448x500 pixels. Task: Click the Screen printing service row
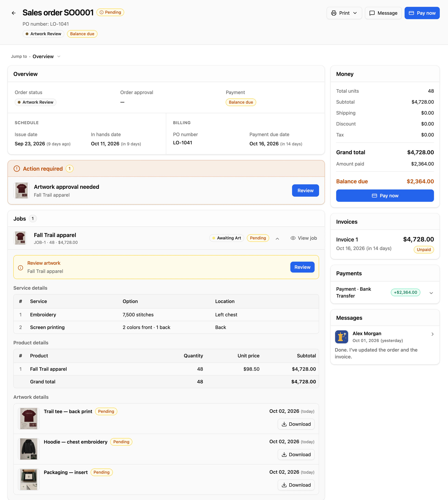(166, 327)
